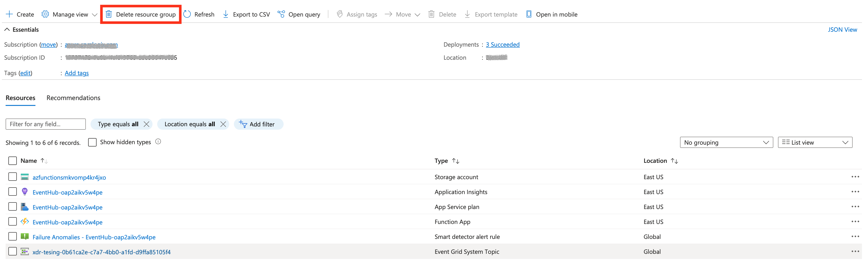Image resolution: width=868 pixels, height=279 pixels.
Task: Open the 3 Succeeded deployments link
Action: point(502,45)
